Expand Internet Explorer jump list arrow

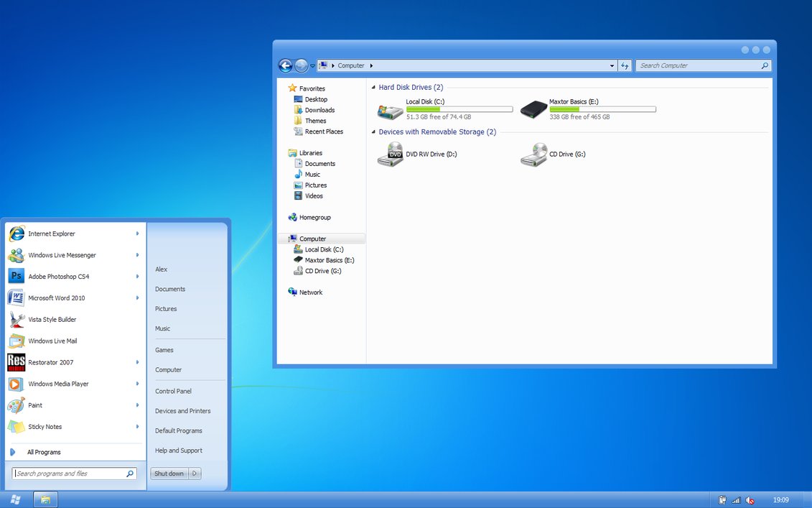[137, 234]
